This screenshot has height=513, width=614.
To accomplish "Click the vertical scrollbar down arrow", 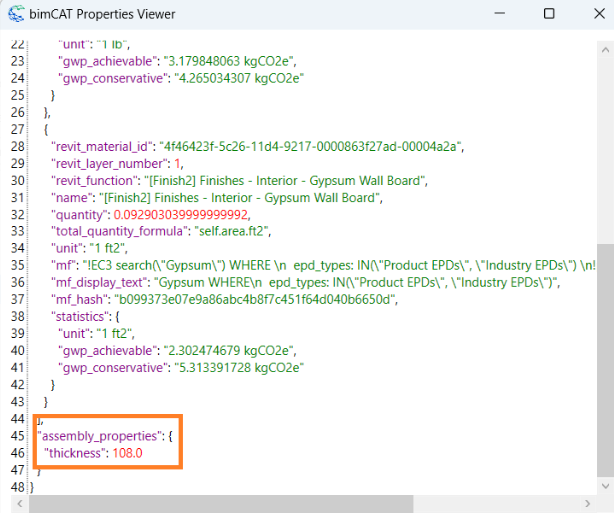I will tap(604, 486).
